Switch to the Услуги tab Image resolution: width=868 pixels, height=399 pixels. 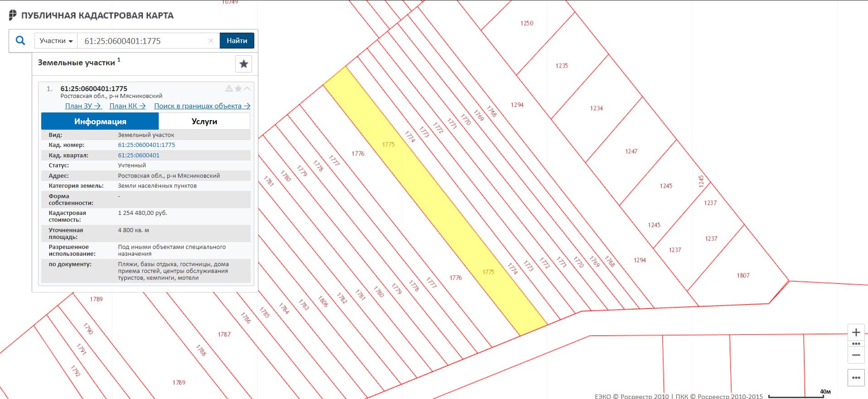click(x=204, y=121)
